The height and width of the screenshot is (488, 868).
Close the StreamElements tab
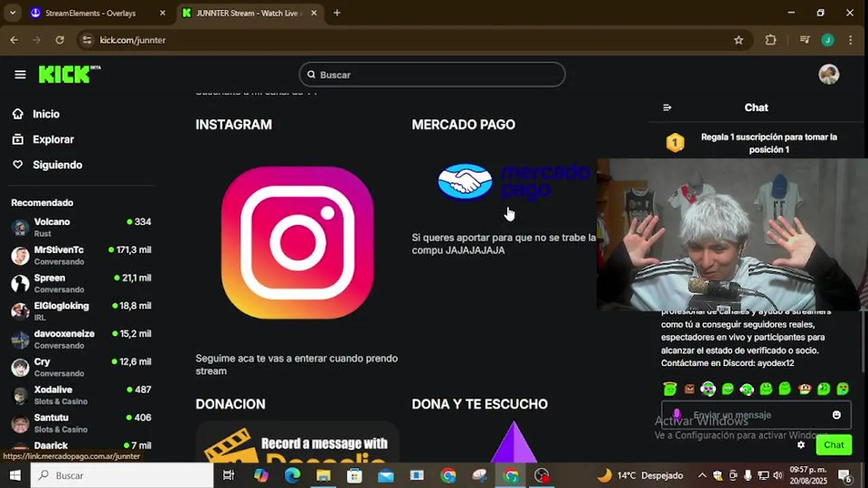[x=162, y=13]
